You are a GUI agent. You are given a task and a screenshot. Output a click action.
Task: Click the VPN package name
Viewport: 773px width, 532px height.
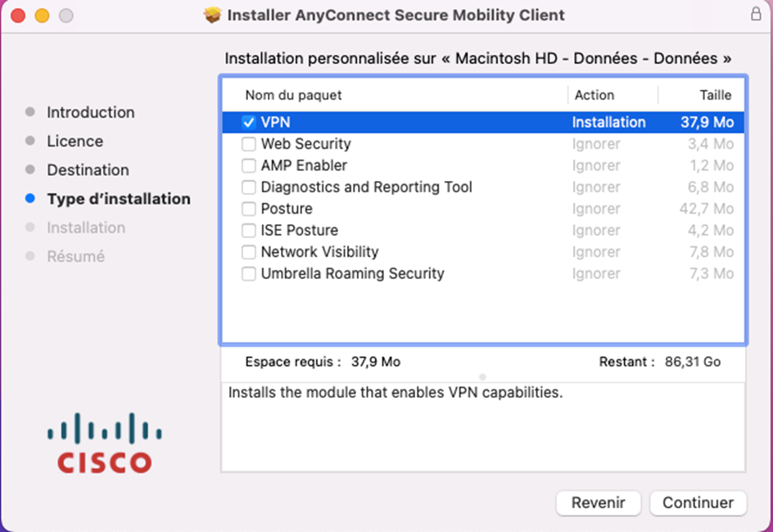[276, 122]
